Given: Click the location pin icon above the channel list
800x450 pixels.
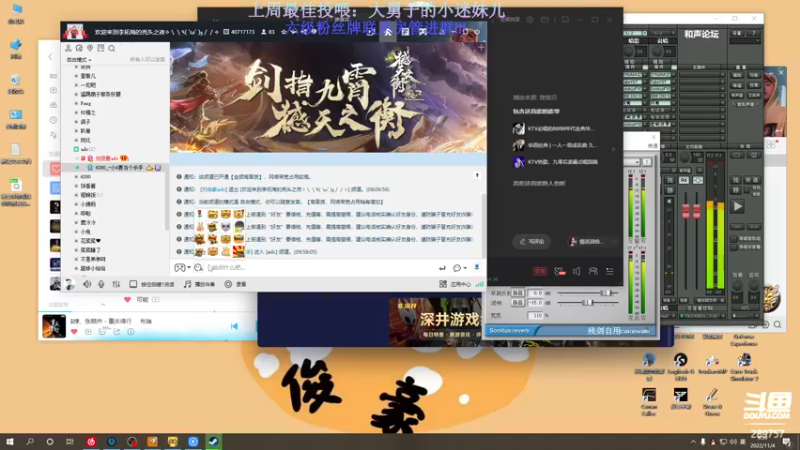Looking at the screenshot, I should pyautogui.click(x=90, y=48).
